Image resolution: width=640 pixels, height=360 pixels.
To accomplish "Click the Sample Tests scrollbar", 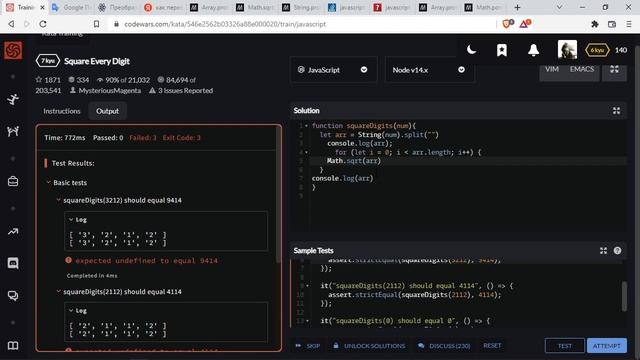I will [624, 296].
